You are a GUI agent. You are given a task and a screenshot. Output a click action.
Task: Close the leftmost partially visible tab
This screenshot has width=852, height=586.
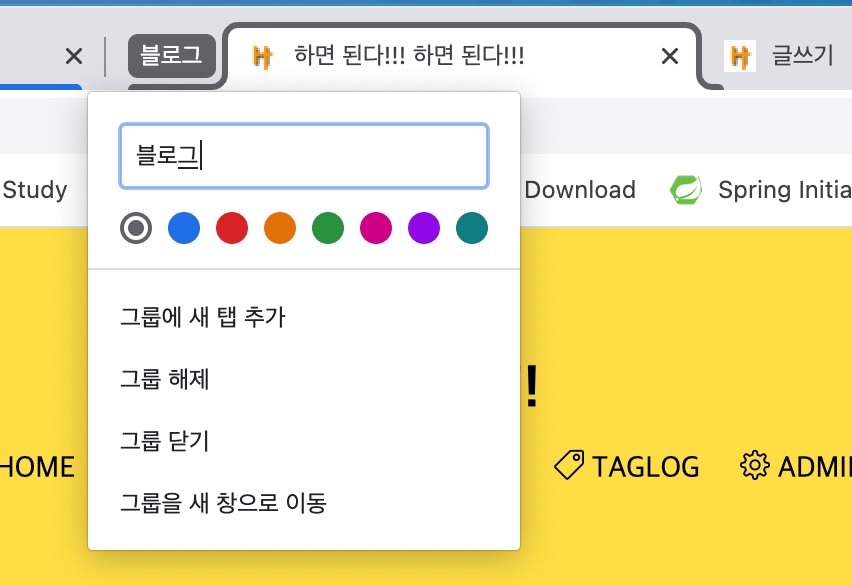coord(73,56)
